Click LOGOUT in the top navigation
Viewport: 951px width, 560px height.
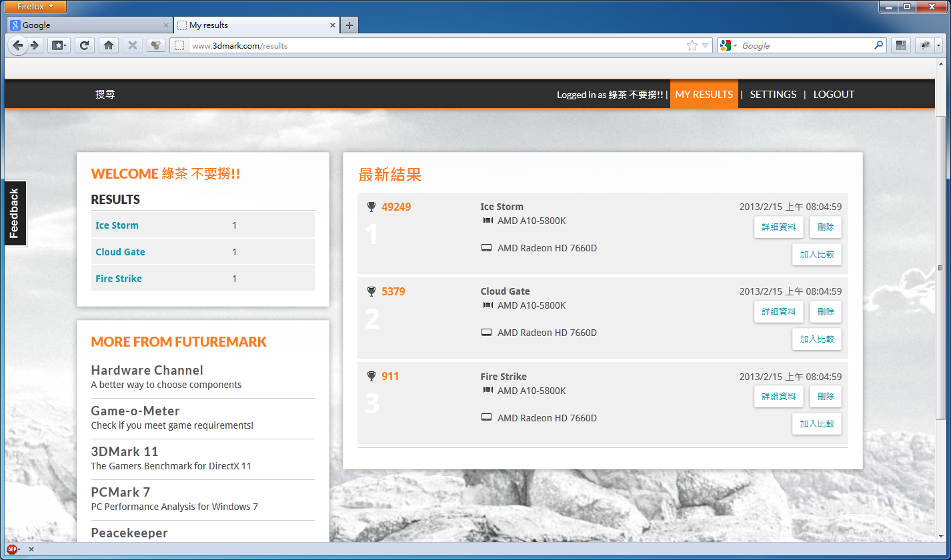pyautogui.click(x=834, y=95)
